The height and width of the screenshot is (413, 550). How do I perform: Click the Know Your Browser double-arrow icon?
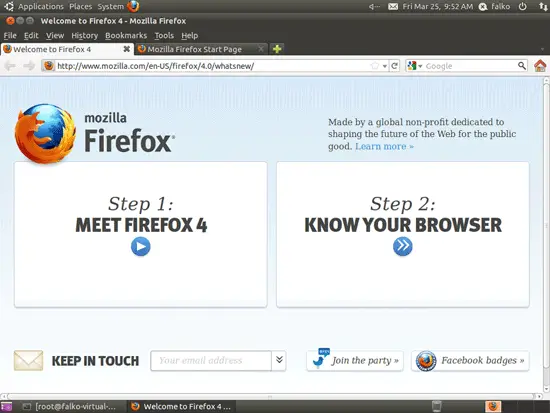pyautogui.click(x=403, y=247)
